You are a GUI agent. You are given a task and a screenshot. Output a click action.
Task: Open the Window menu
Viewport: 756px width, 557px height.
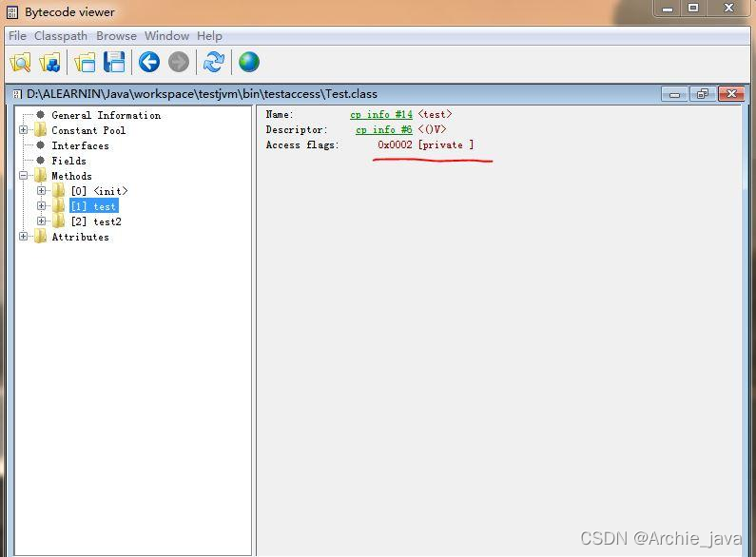pos(166,36)
